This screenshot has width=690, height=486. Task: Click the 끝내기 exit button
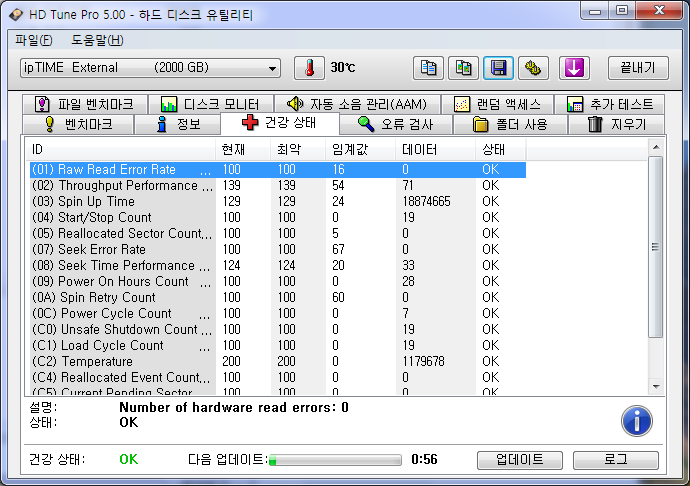(x=638, y=68)
